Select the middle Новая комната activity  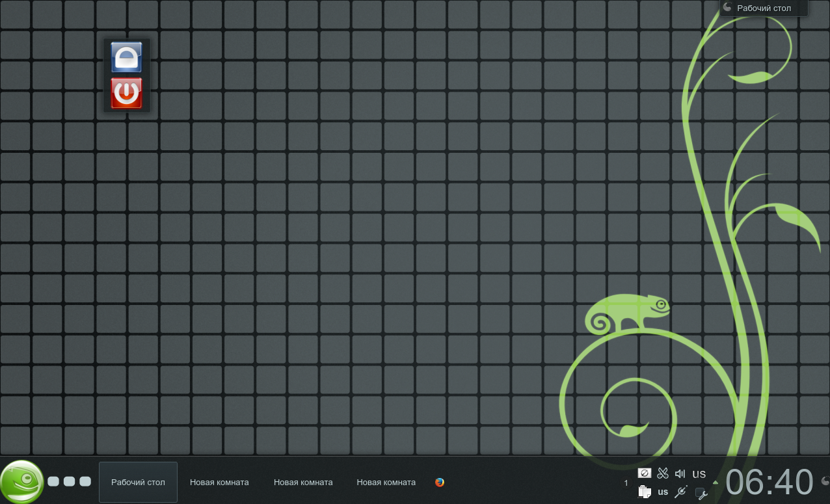(x=303, y=482)
